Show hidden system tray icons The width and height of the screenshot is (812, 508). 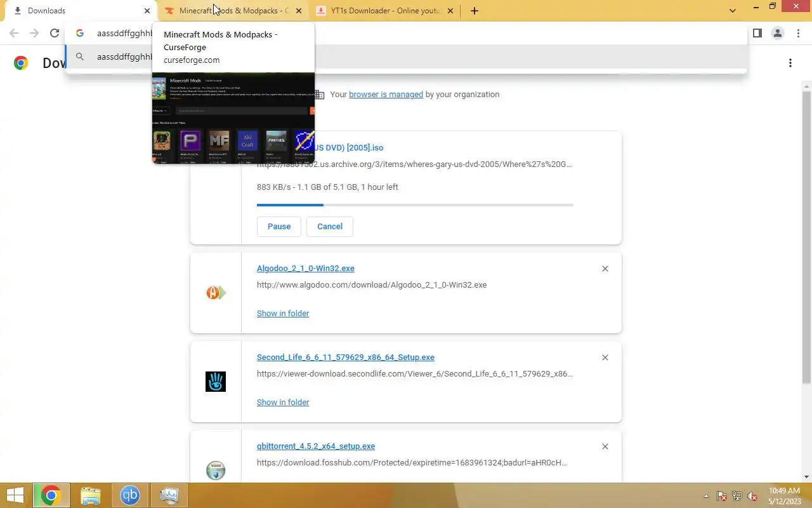tap(706, 496)
